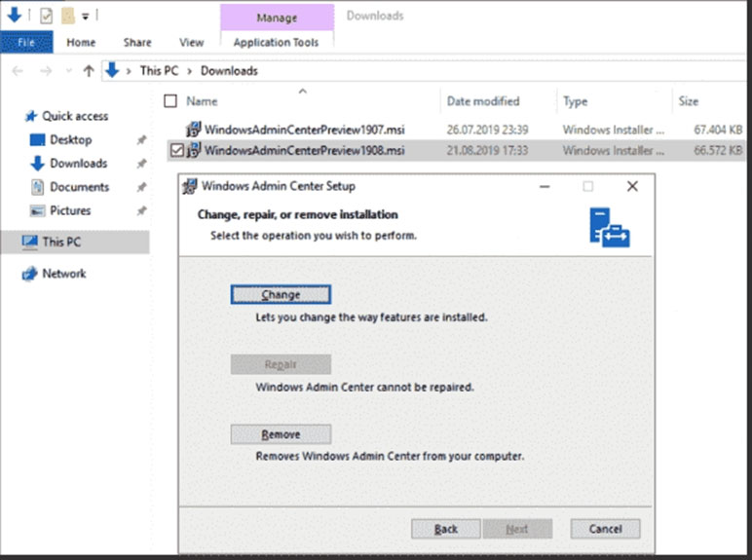Viewport: 752px width, 560px height.
Task: Click the Change button in setup
Action: coord(281,295)
